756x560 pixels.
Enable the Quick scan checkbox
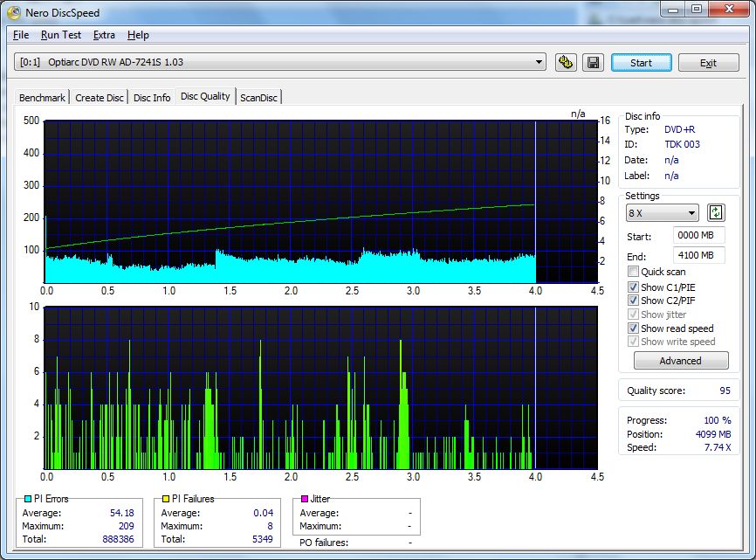coord(633,272)
